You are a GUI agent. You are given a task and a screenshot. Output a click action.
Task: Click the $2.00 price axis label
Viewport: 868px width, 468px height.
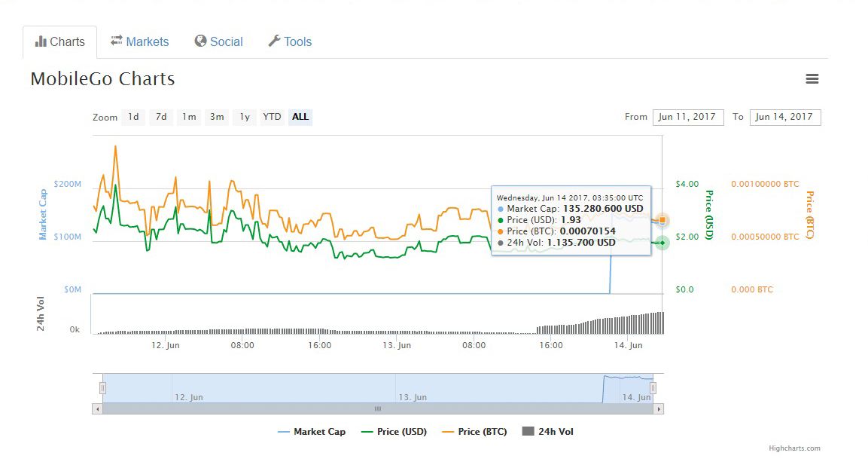click(x=687, y=237)
